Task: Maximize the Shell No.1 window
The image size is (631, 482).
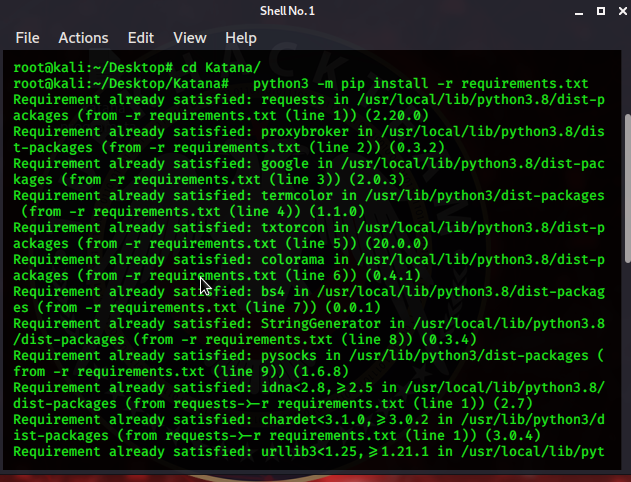Action: click(600, 11)
